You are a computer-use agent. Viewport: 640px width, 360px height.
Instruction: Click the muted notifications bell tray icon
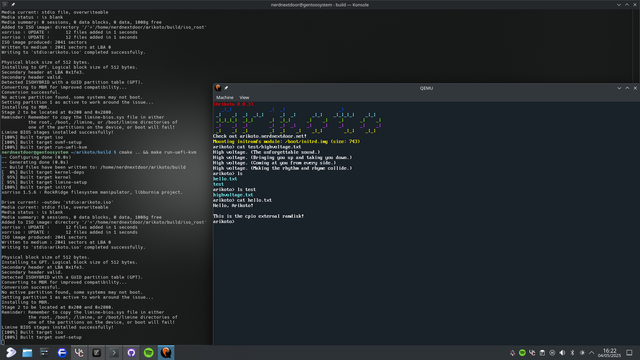pyautogui.click(x=512, y=353)
